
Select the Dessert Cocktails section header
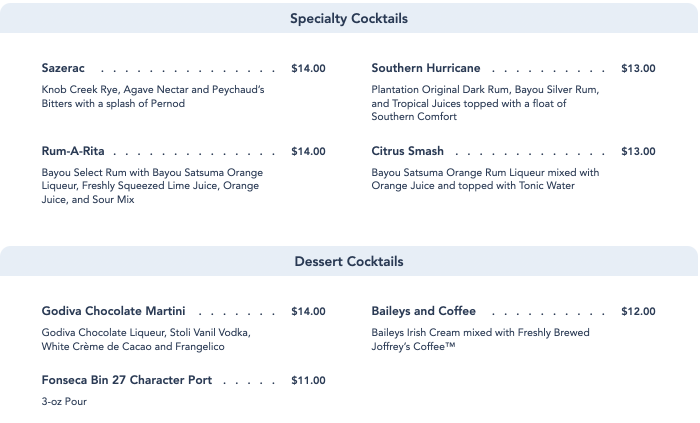(349, 261)
